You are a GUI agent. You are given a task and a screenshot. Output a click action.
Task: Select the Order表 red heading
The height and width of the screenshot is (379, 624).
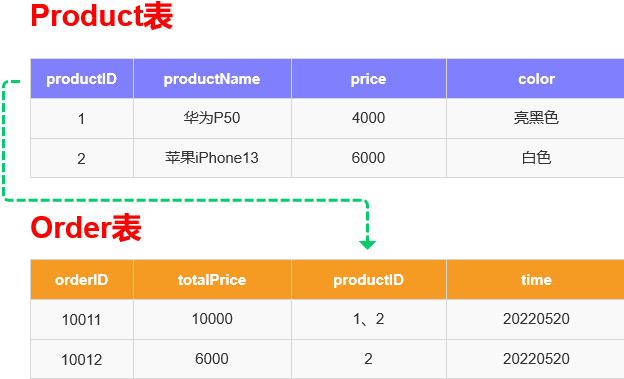pyautogui.click(x=86, y=228)
